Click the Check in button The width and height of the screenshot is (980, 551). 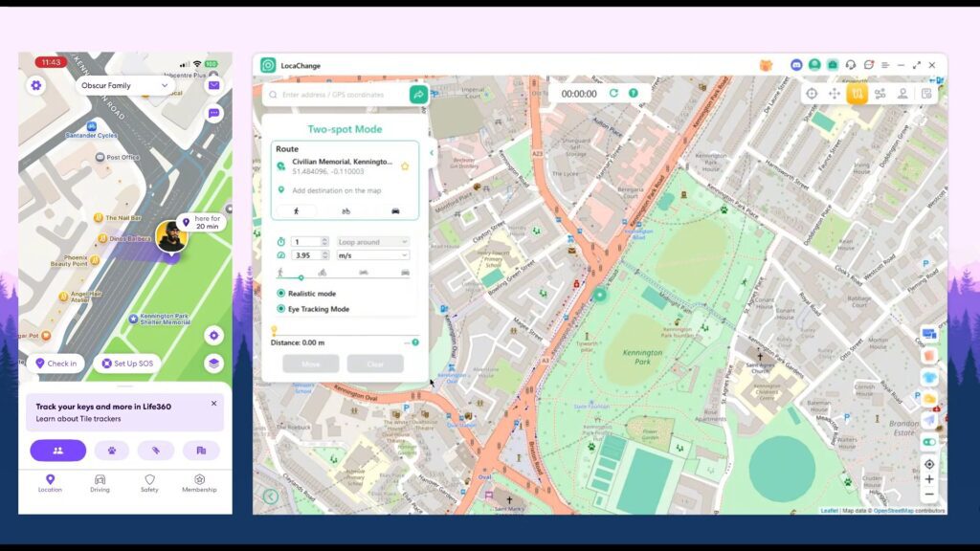pyautogui.click(x=57, y=364)
